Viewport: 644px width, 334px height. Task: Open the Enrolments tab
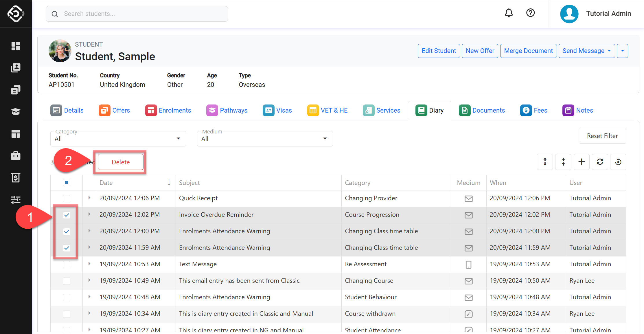tap(168, 111)
